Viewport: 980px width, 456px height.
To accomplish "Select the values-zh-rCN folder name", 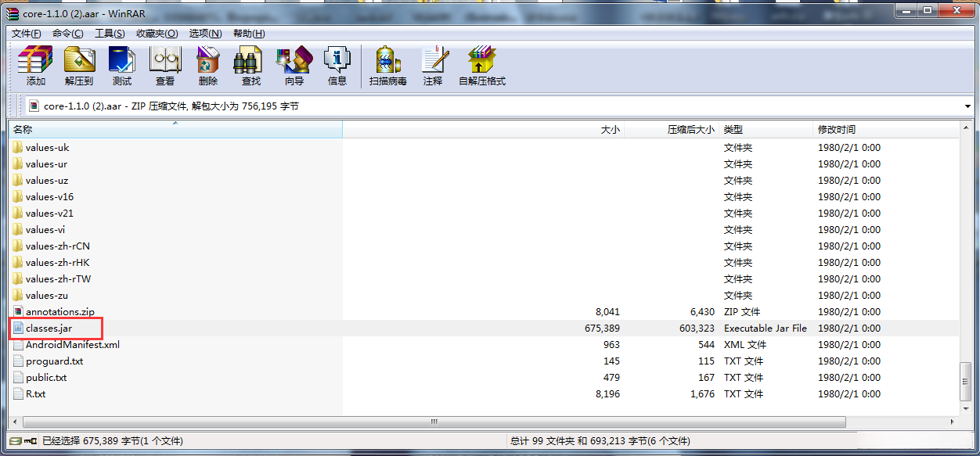I will pos(58,246).
